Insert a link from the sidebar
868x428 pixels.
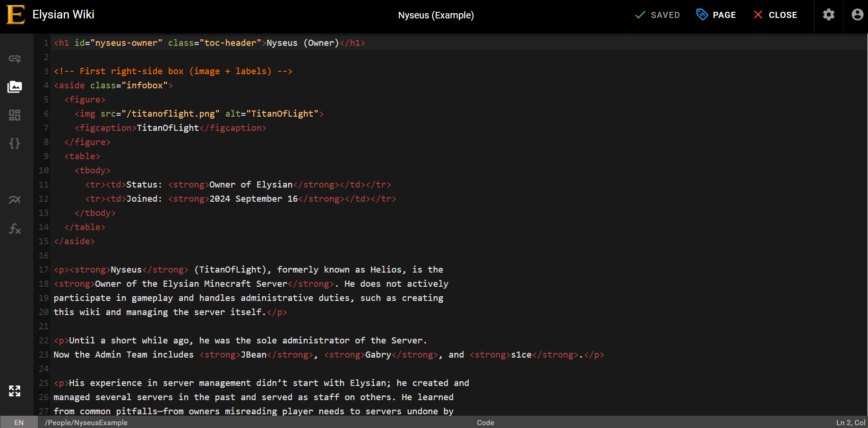pos(15,59)
